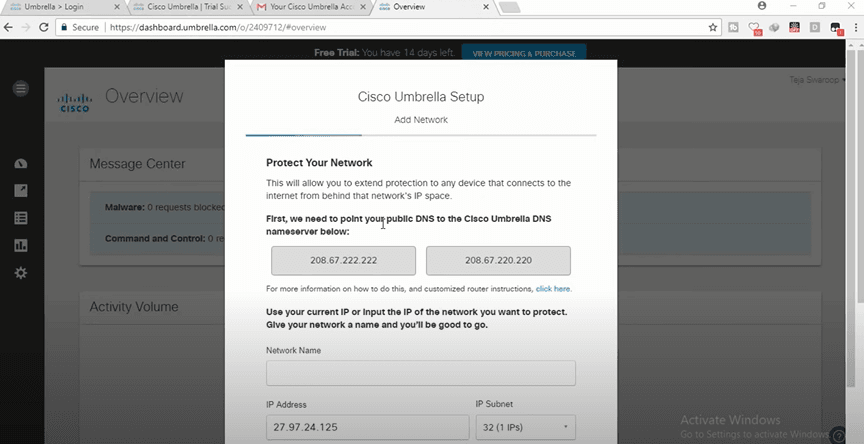Close the Overview tab
This screenshot has width=864, height=444.
(x=485, y=7)
